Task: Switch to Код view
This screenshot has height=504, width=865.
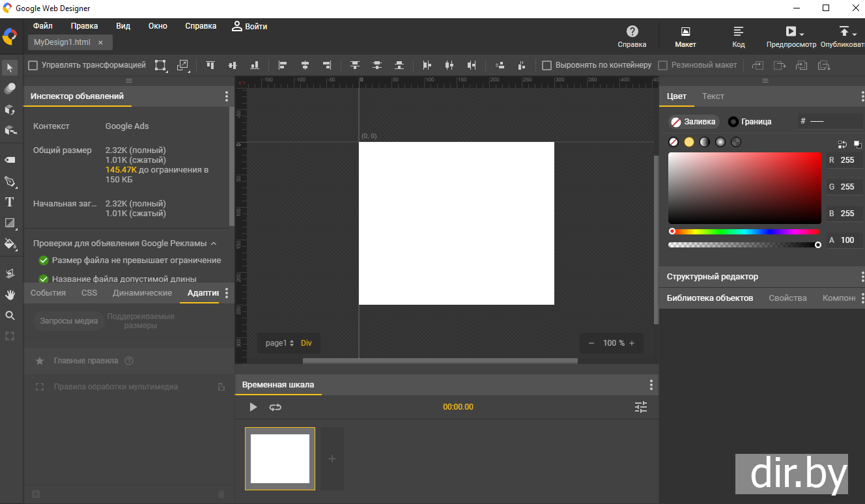Action: click(x=738, y=36)
